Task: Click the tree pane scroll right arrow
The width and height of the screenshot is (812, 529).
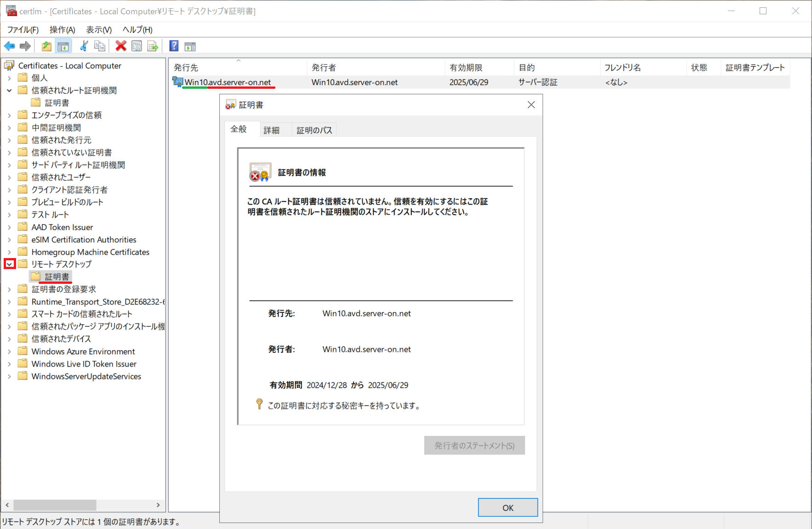Action: point(158,505)
